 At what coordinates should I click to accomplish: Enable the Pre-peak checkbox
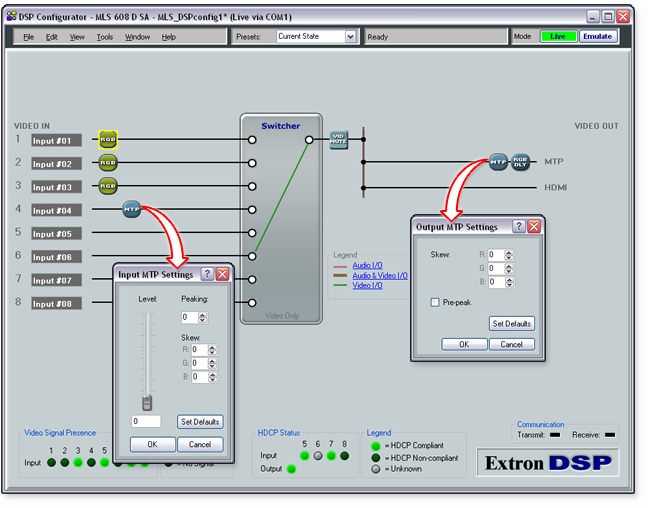tap(435, 302)
